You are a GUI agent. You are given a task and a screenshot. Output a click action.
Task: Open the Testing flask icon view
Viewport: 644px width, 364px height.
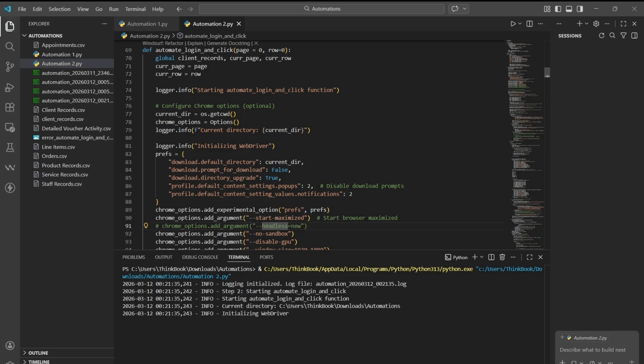[10, 147]
